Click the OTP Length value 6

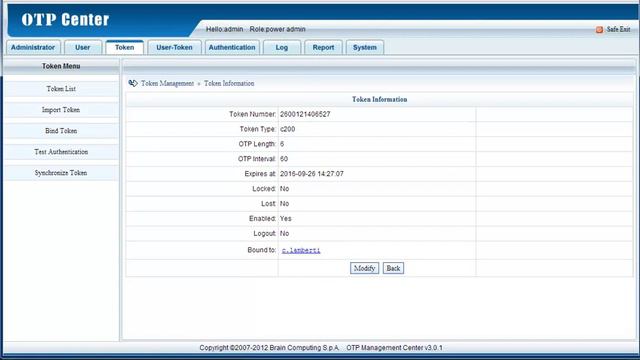click(282, 144)
